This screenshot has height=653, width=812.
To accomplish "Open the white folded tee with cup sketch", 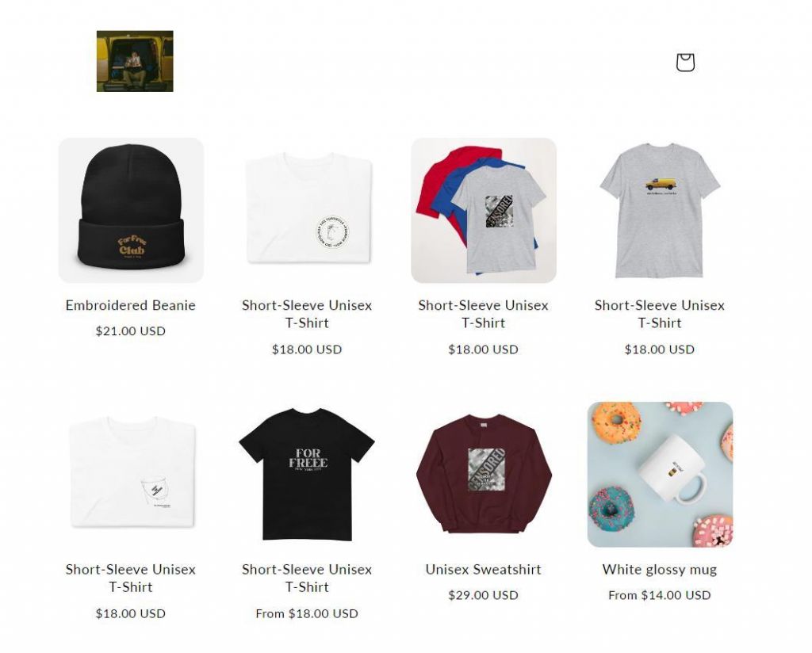I will [131, 475].
